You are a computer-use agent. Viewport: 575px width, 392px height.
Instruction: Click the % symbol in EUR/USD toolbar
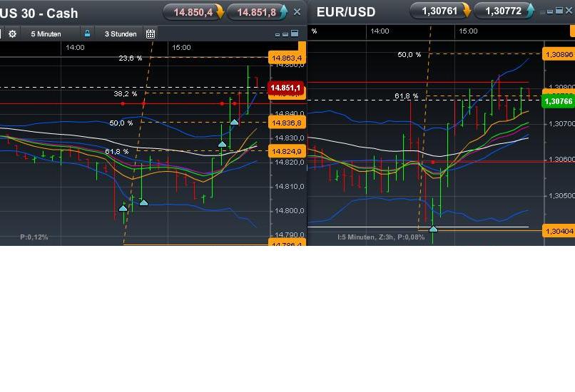(x=314, y=31)
